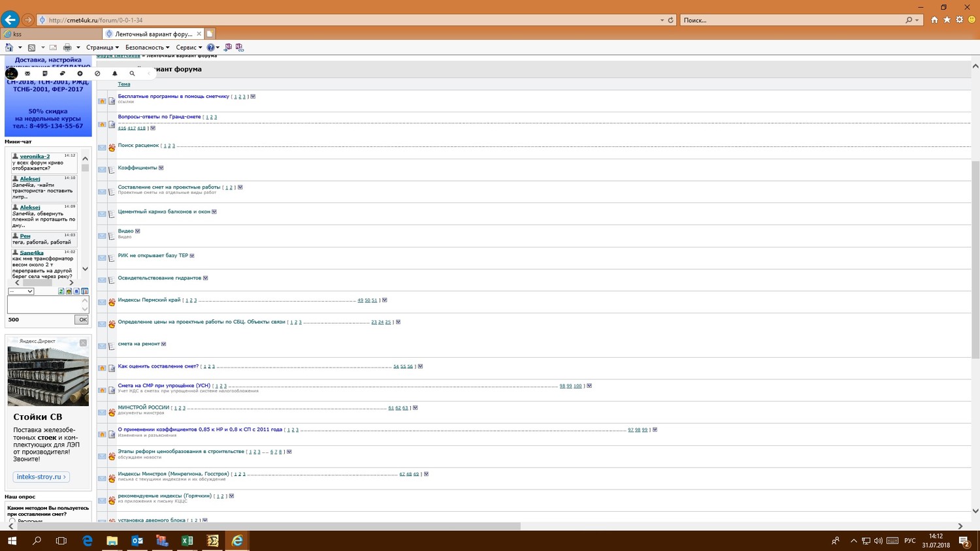Send mini-chat message with OK button
This screenshot has width=980, height=551.
coord(82,320)
